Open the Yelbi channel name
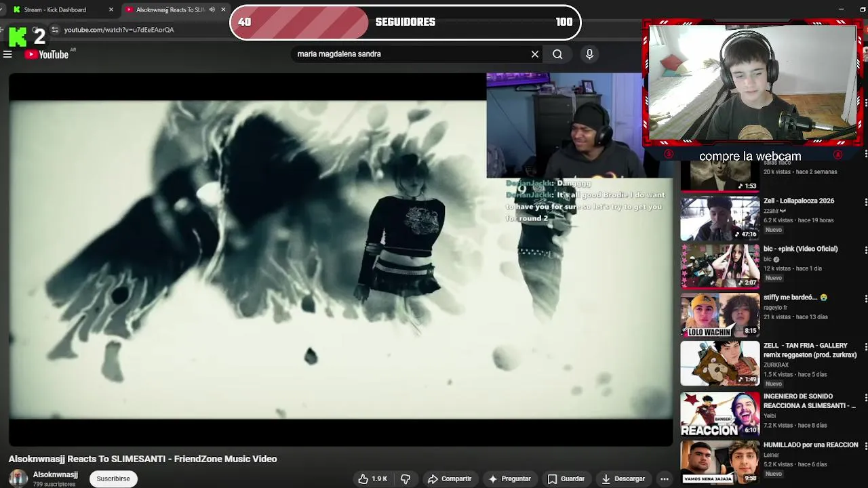 pyautogui.click(x=770, y=416)
